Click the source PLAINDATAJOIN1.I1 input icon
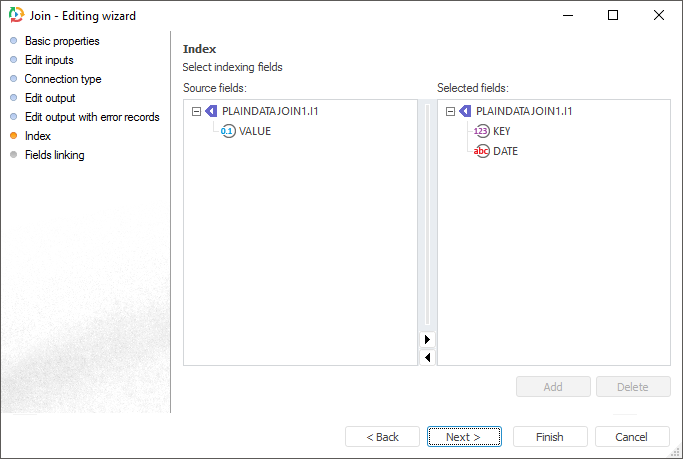 pyautogui.click(x=210, y=112)
